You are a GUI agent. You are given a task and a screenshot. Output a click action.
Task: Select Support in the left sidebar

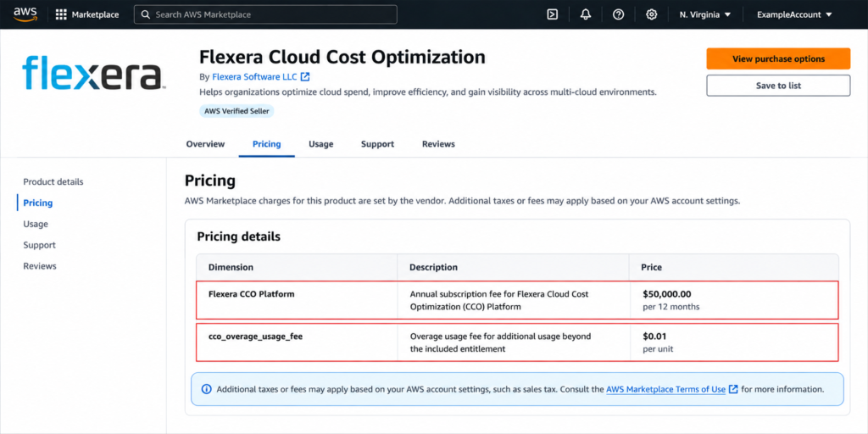pos(39,245)
